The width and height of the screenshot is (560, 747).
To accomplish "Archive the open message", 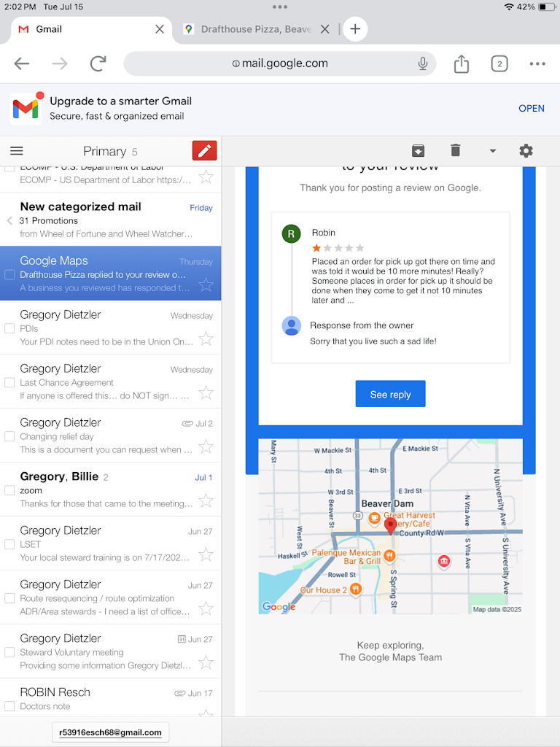I will [x=418, y=151].
